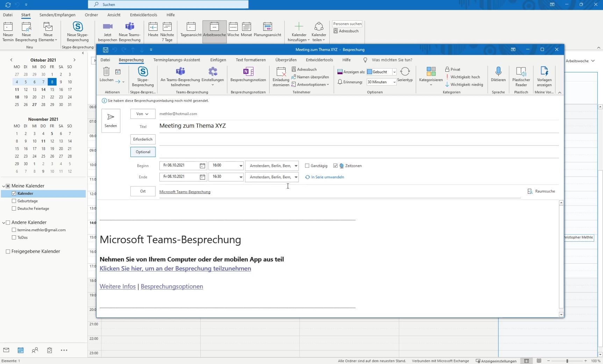Open Tasks module in navigation bar

(x=50, y=350)
